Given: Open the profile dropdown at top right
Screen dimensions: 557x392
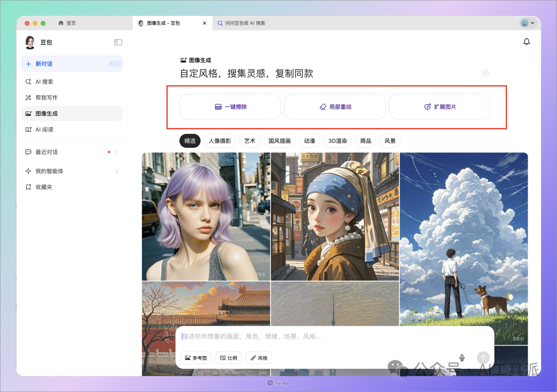Looking at the screenshot, I should 528,23.
